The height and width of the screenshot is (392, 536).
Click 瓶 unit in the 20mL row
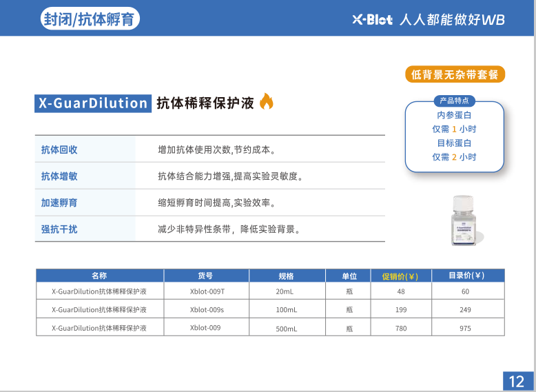click(349, 291)
